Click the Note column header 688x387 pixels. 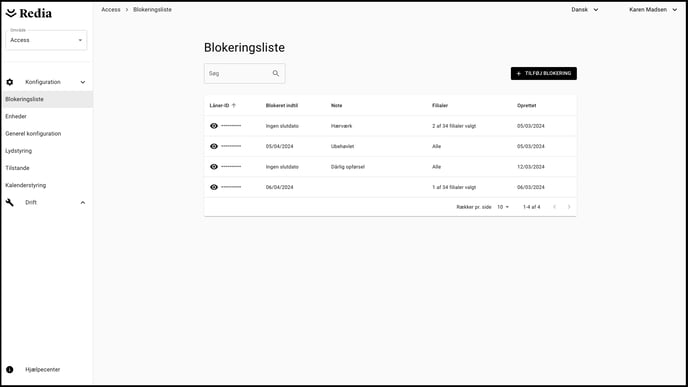[x=337, y=105]
